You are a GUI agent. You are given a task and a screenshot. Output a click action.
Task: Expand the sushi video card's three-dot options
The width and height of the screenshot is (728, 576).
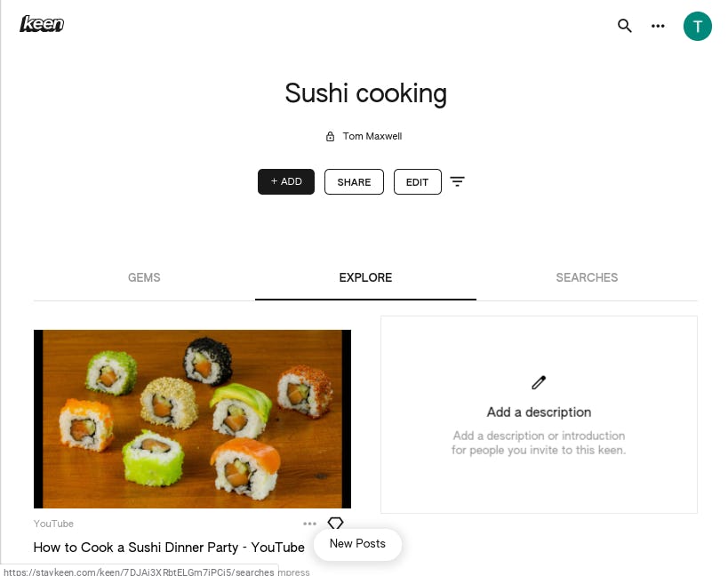click(x=309, y=524)
